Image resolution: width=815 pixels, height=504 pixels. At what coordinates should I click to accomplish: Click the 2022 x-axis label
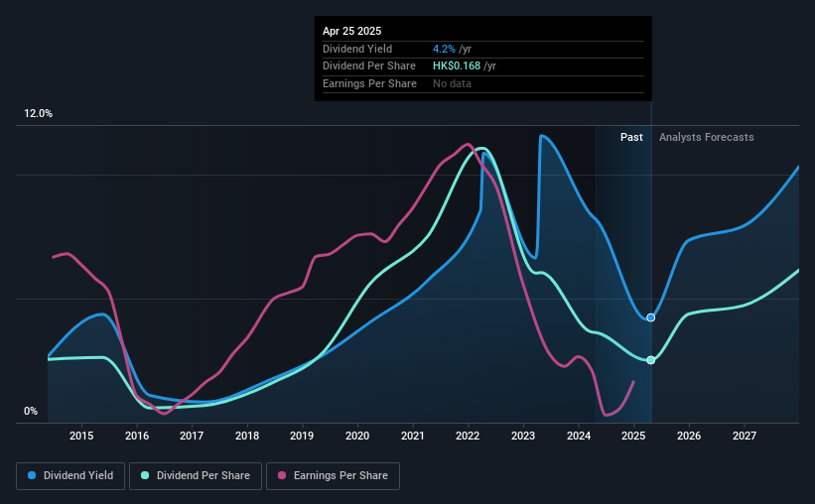(x=468, y=436)
